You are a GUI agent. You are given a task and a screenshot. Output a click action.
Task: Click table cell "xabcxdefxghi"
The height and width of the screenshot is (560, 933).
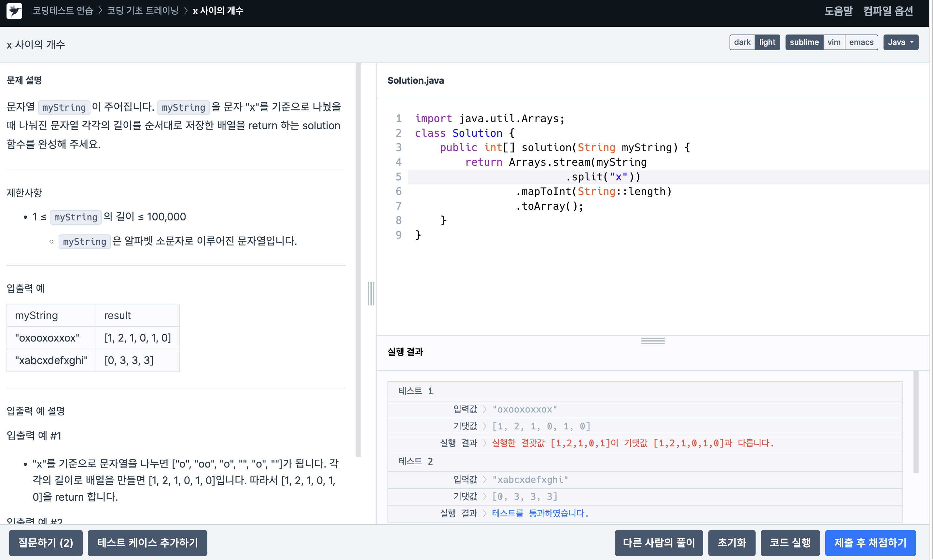pos(51,360)
